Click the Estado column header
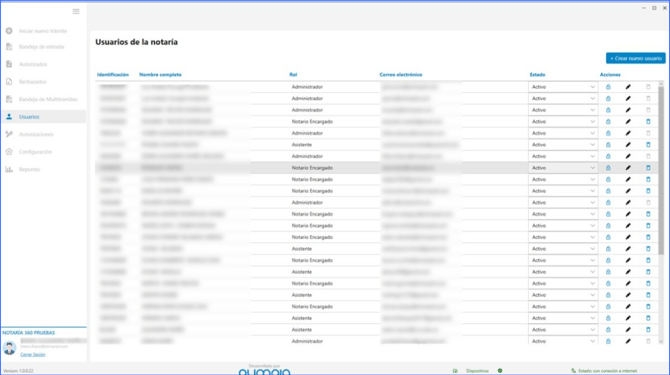The image size is (670, 375). pyautogui.click(x=538, y=75)
